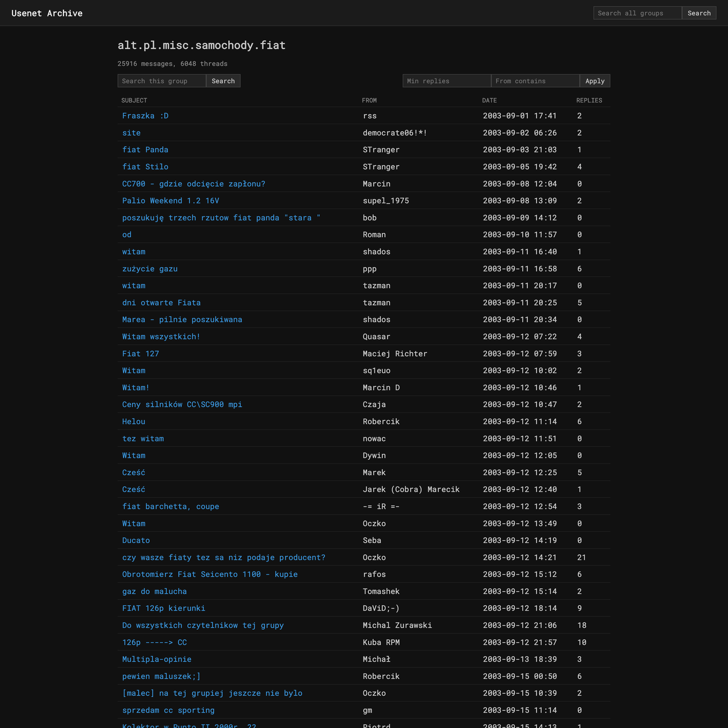Open the 'tez witam' thread

[x=143, y=438]
